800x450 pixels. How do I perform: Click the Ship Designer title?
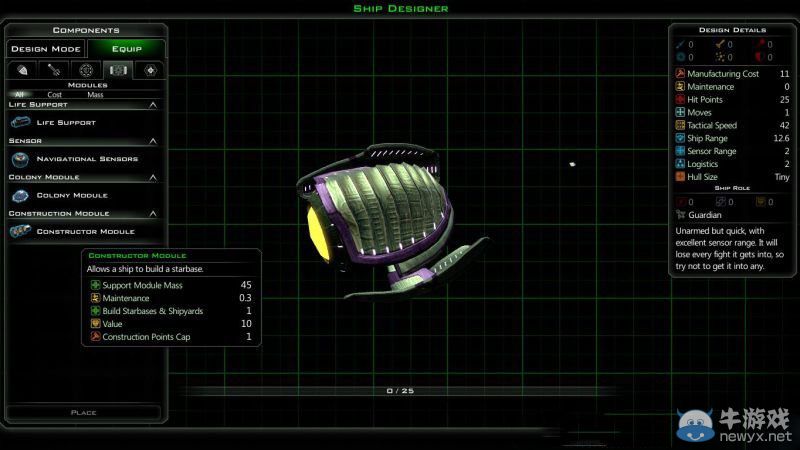point(401,8)
